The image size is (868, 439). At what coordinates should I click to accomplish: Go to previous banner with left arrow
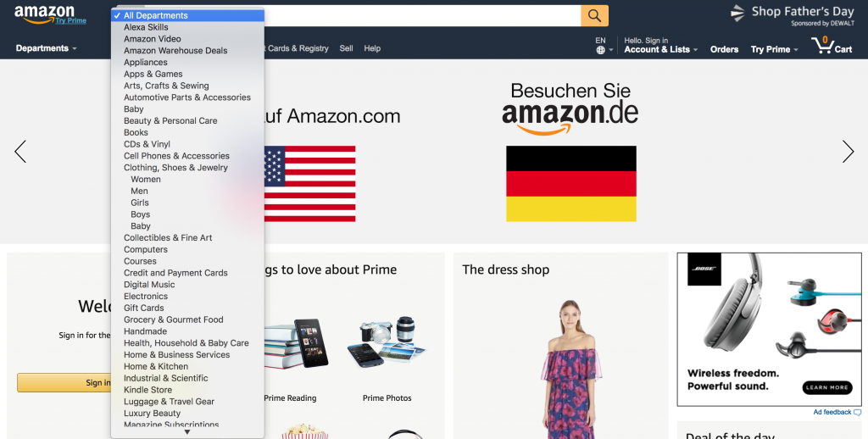20,151
